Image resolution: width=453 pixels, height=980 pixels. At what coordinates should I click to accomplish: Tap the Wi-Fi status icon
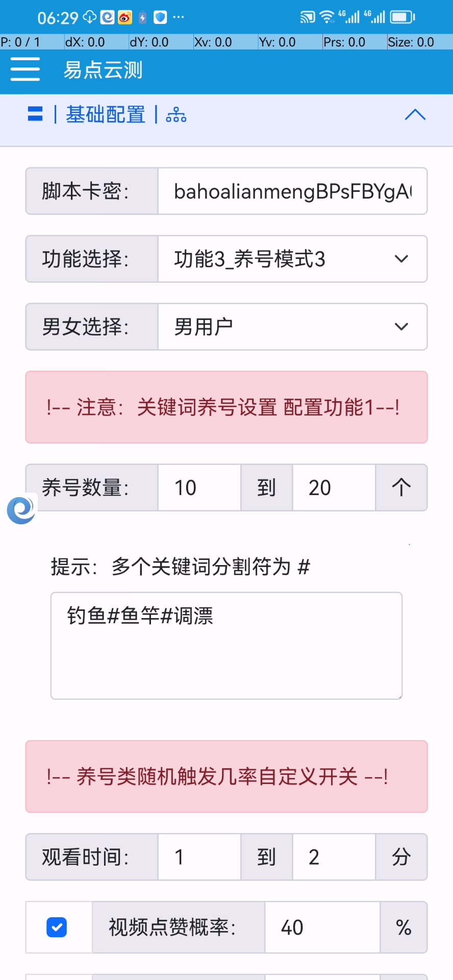coord(326,18)
